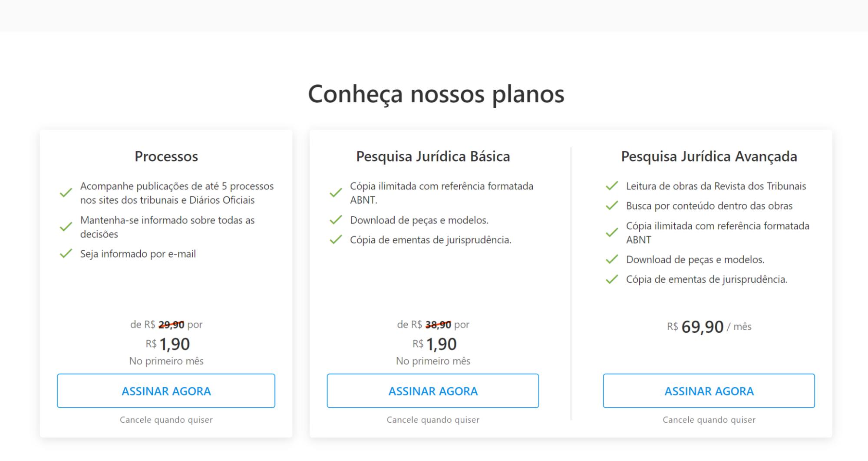Select the 'Pesquisa Jurídica Básica' plan title
This screenshot has width=868, height=461.
pyautogui.click(x=432, y=156)
